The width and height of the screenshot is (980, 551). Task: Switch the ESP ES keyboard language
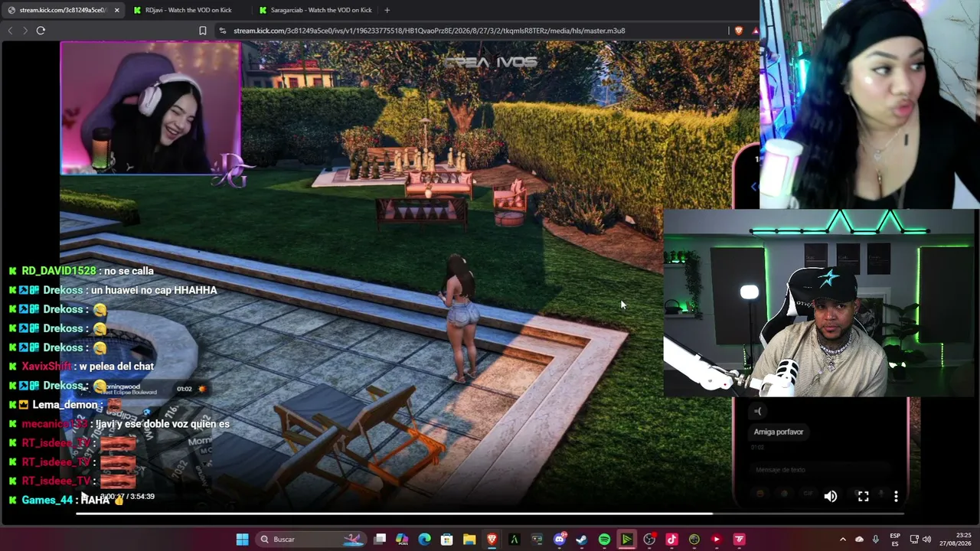[x=895, y=540]
